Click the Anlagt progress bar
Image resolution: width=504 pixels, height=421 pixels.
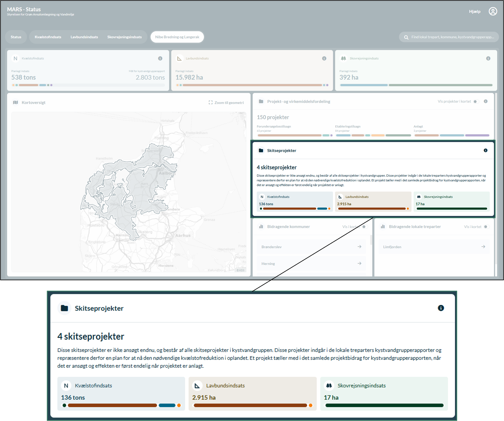[452, 135]
